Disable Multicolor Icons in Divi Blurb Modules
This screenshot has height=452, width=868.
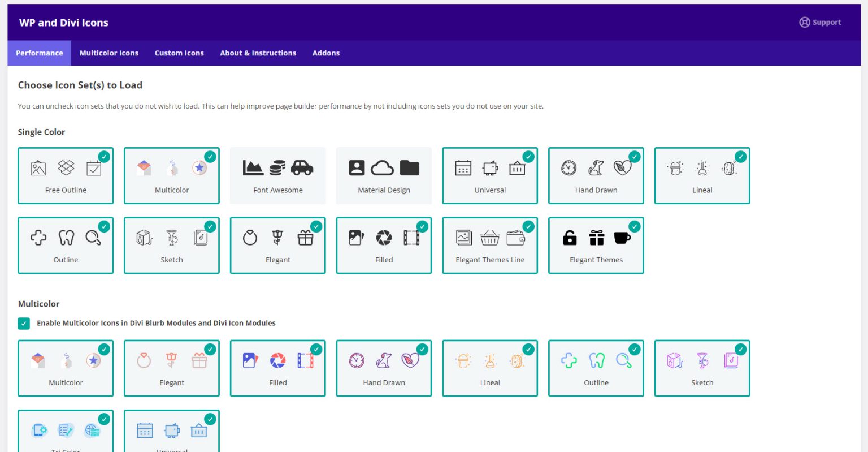[24, 323]
